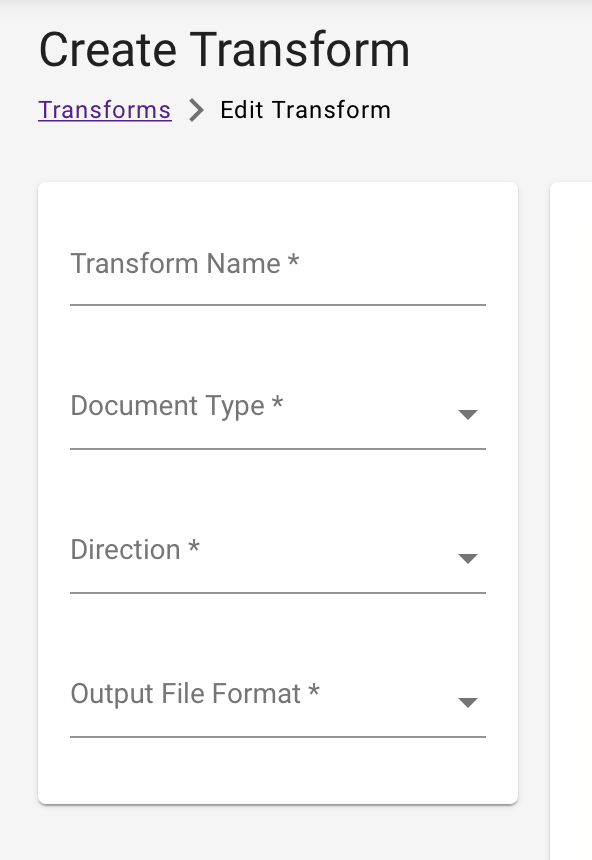Click the Direction dropdown arrow icon

pos(467,558)
